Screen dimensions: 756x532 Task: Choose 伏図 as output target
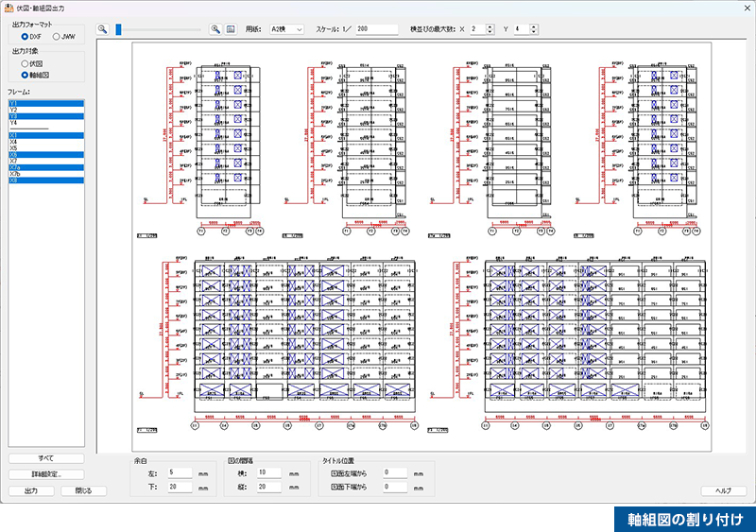coord(26,63)
